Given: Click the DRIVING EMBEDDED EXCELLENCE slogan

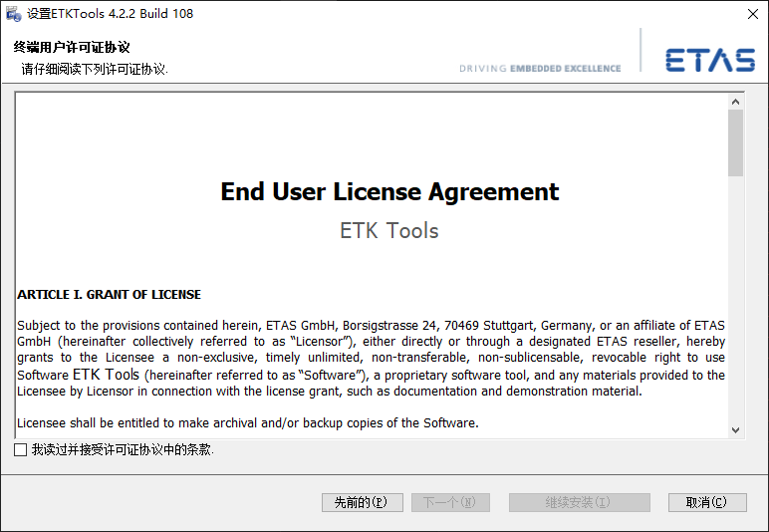Looking at the screenshot, I should [x=540, y=69].
